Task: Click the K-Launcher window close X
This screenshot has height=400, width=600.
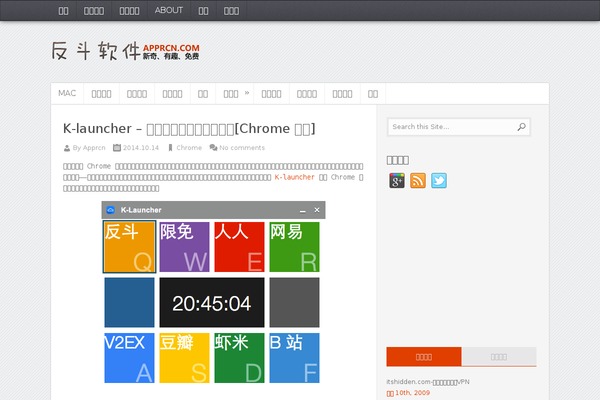Action: [317, 210]
